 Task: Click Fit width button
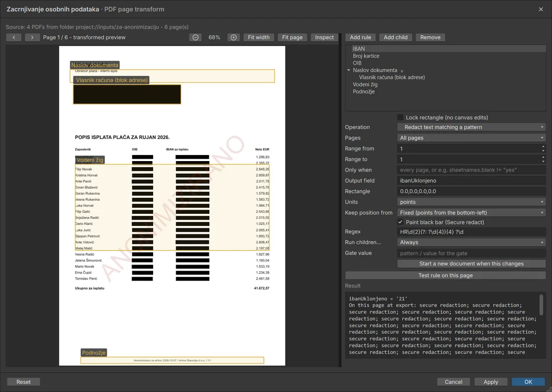point(259,37)
